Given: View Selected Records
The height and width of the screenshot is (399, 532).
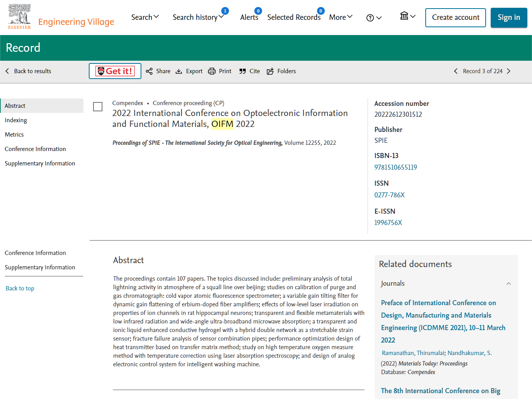Looking at the screenshot, I should [x=294, y=17].
